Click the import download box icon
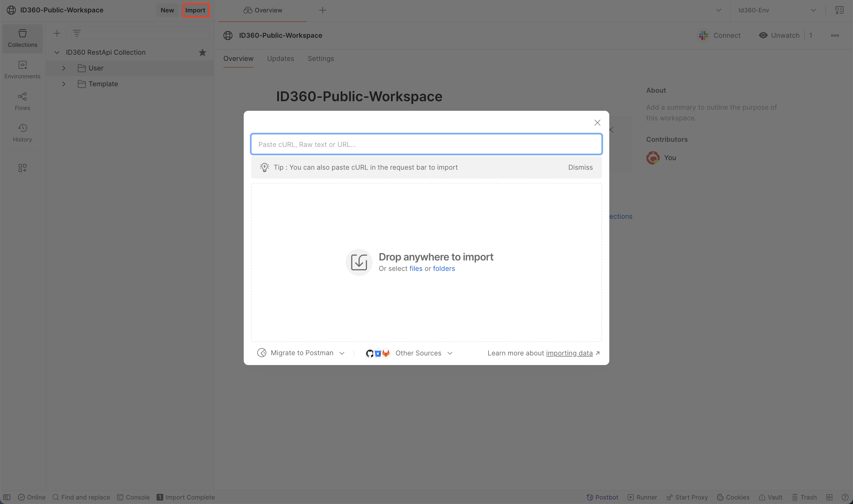This screenshot has height=504, width=853. pyautogui.click(x=359, y=262)
